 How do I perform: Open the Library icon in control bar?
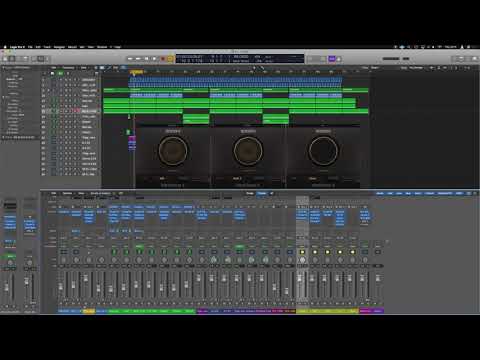pos(5,59)
